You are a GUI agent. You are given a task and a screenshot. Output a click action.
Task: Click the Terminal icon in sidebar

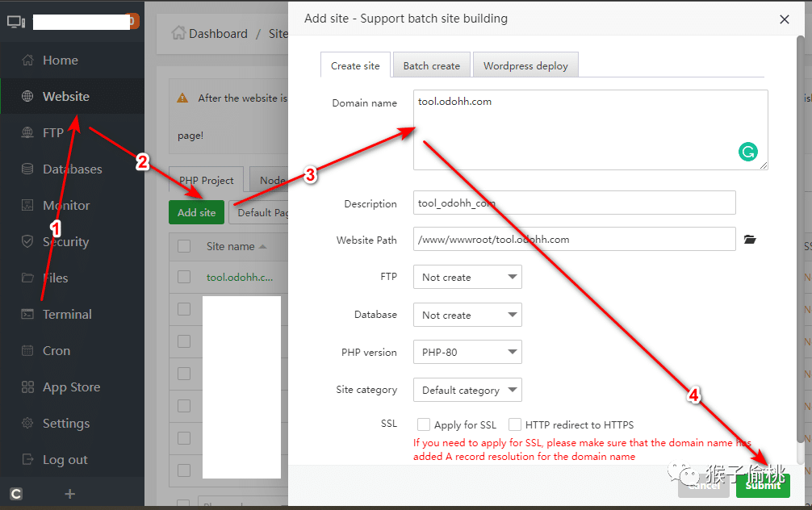point(27,315)
